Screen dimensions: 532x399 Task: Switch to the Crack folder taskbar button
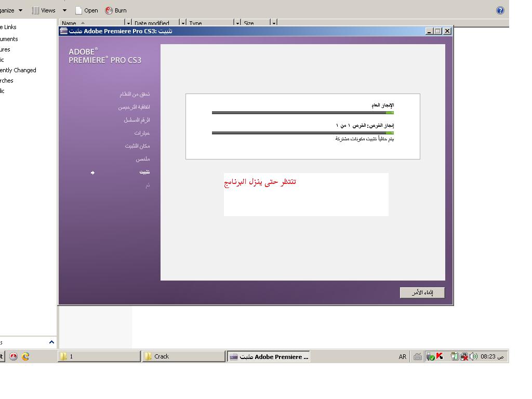tap(184, 356)
